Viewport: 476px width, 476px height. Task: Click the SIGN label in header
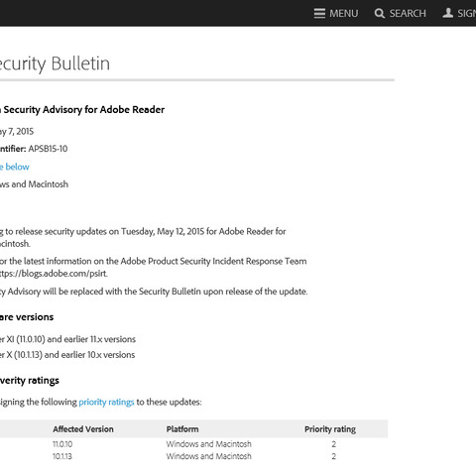[x=467, y=13]
